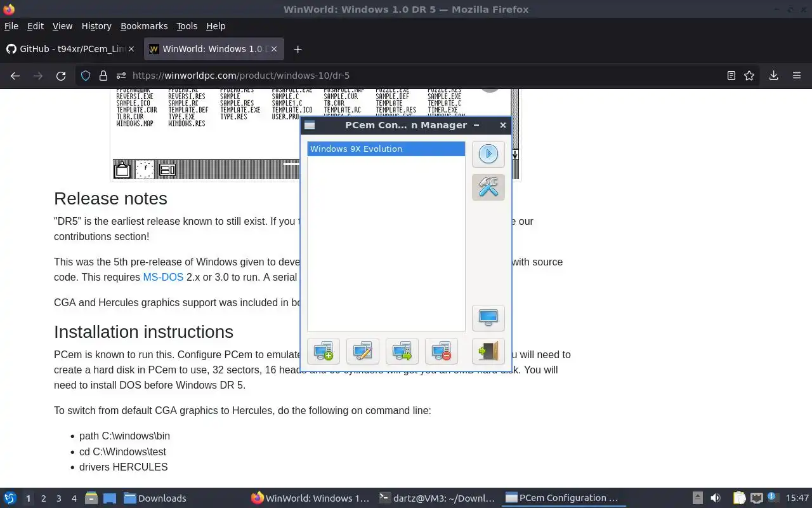
Task: Go back in Firefox
Action: pyautogui.click(x=15, y=76)
